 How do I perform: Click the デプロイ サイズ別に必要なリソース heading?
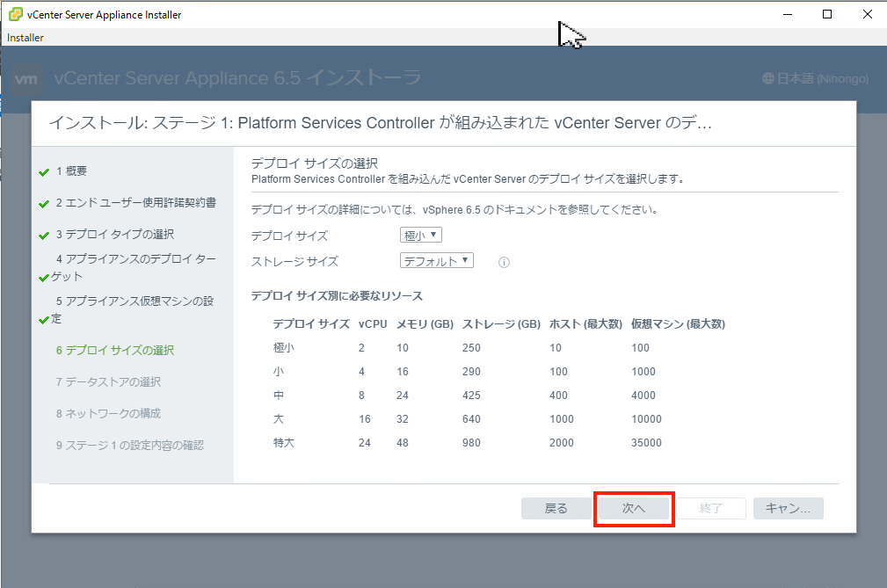click(337, 295)
